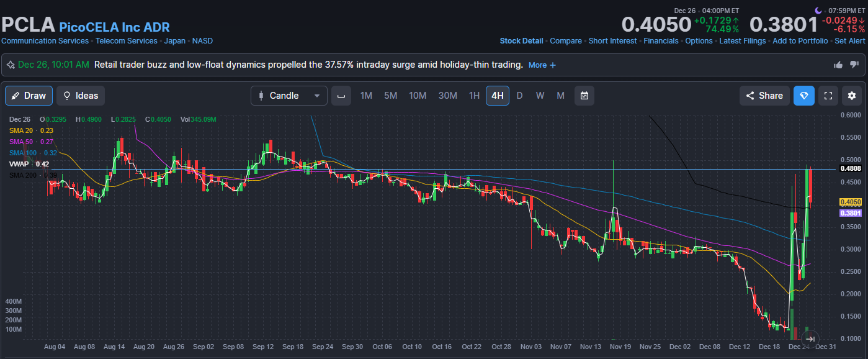Open the Compare link
The image size is (868, 359).
pos(566,41)
